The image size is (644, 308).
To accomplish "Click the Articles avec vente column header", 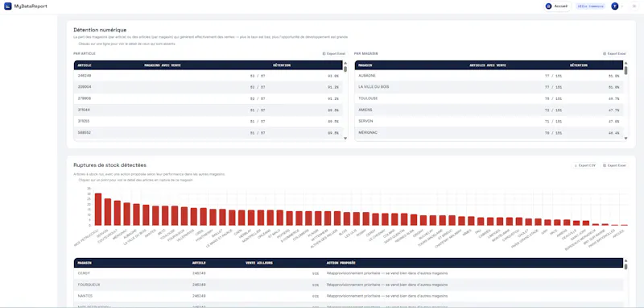I will 488,65.
